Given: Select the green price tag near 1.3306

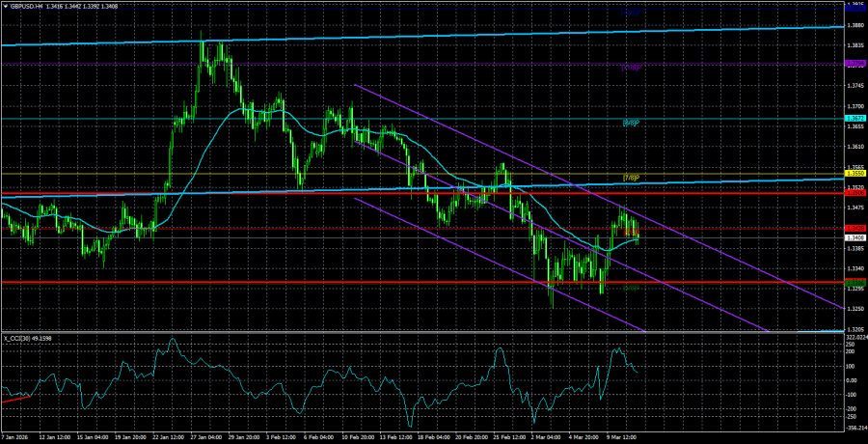Looking at the screenshot, I should (854, 282).
